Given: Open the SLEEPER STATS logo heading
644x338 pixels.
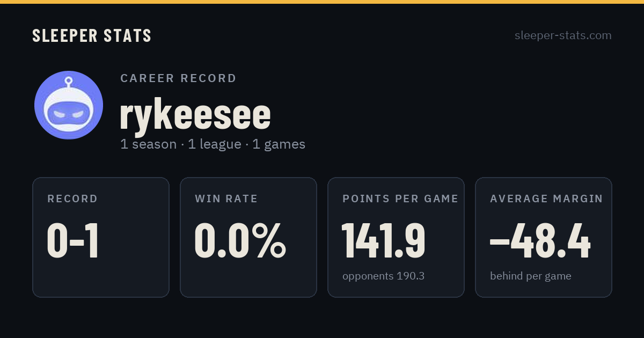Looking at the screenshot, I should coord(92,35).
